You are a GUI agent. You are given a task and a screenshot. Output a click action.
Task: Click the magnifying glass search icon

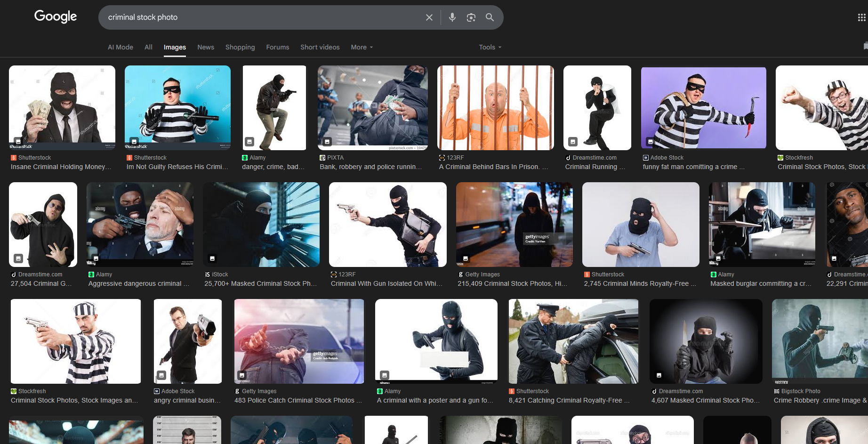tap(490, 17)
